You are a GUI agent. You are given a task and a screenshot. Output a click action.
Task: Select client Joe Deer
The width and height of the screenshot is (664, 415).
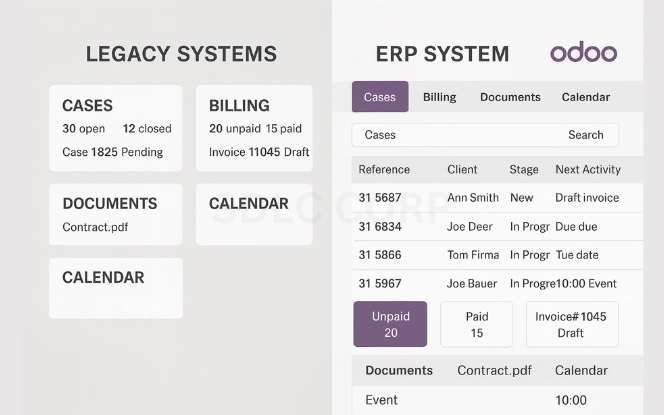[470, 227]
